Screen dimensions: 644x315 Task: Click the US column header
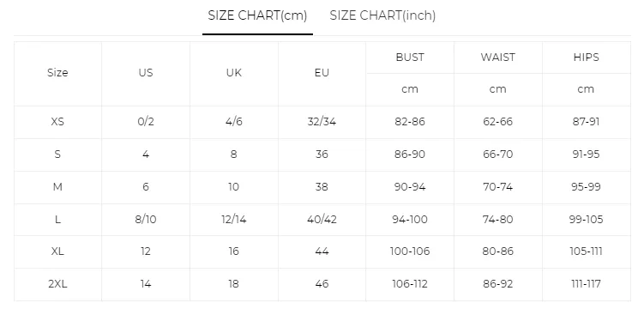pos(146,73)
